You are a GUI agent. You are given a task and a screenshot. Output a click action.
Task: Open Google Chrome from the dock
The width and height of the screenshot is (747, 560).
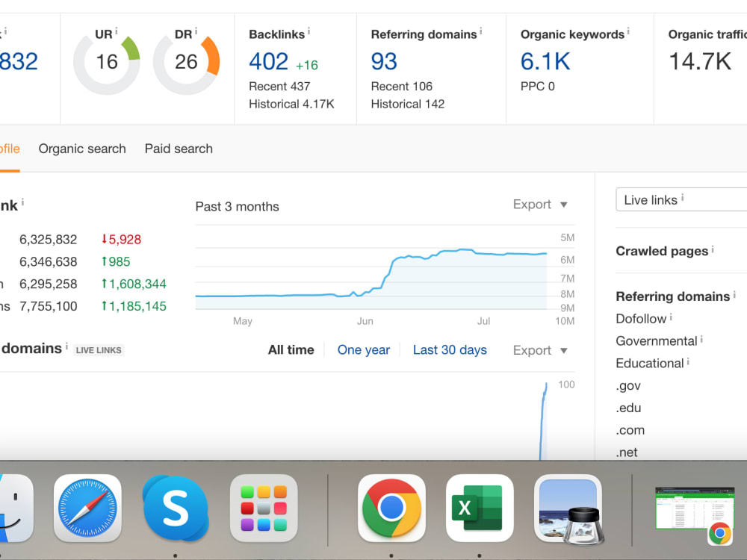tap(391, 508)
